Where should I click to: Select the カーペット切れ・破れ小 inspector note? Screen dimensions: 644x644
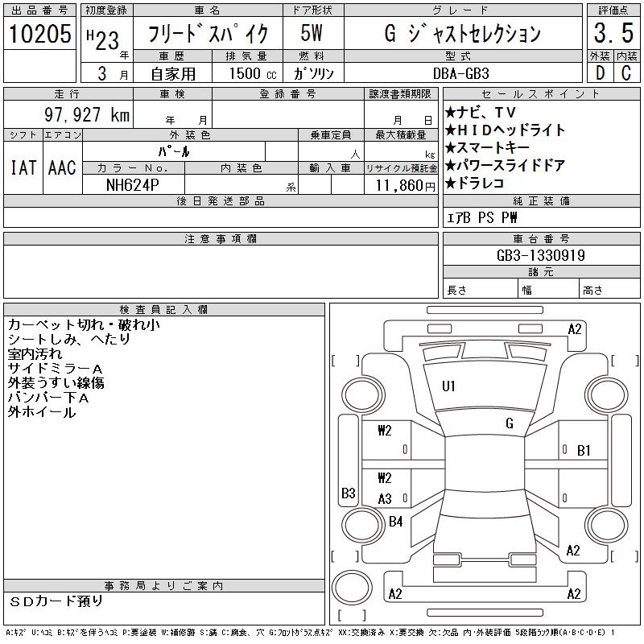click(83, 325)
